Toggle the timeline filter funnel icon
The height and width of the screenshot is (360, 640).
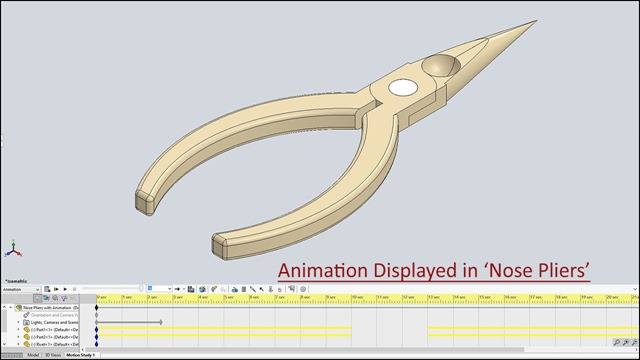point(64,298)
